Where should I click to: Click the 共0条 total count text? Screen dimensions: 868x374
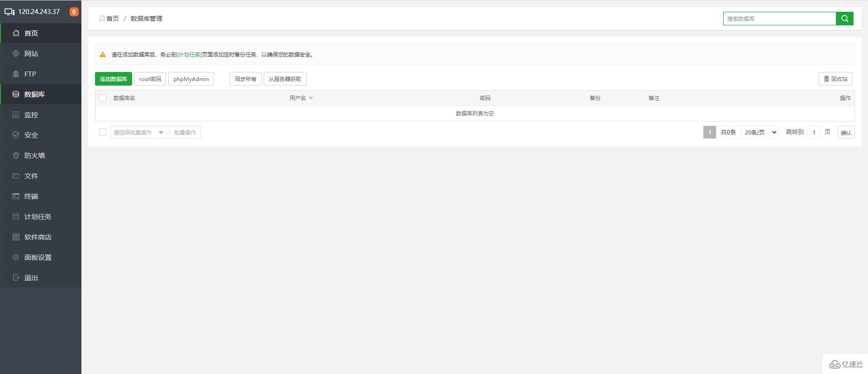[728, 132]
